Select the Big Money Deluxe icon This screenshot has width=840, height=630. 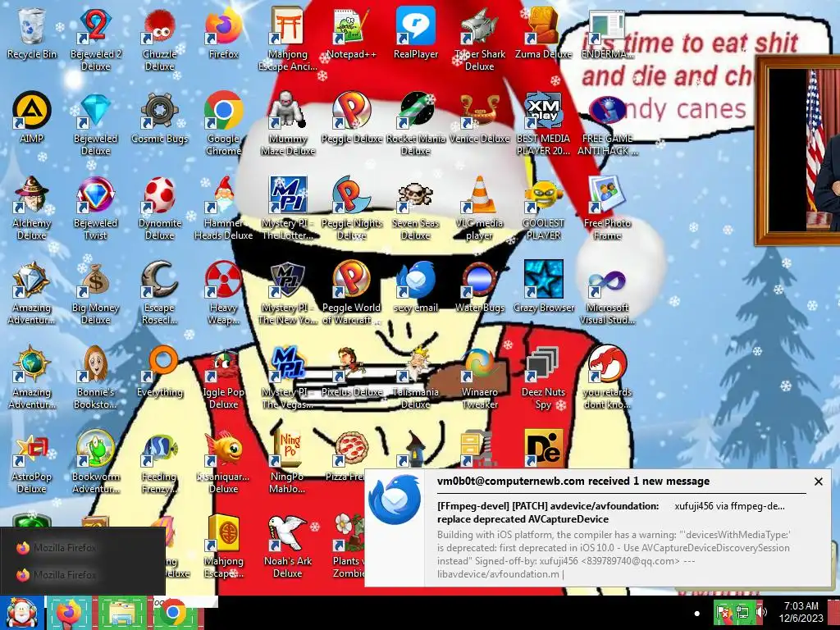click(x=95, y=293)
